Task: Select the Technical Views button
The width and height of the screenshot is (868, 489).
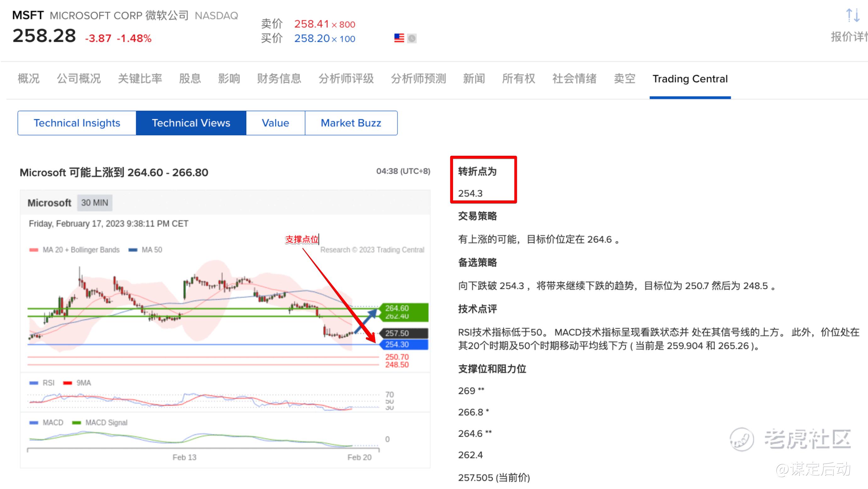Action: click(x=191, y=123)
